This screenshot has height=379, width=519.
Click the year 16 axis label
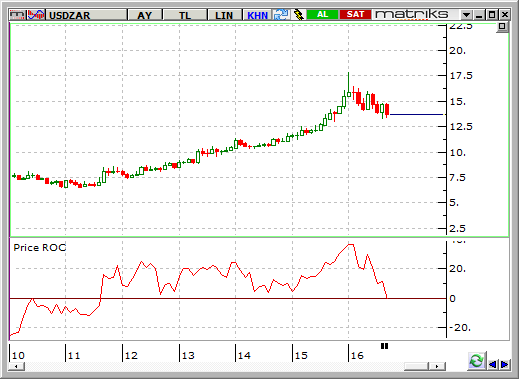(357, 356)
